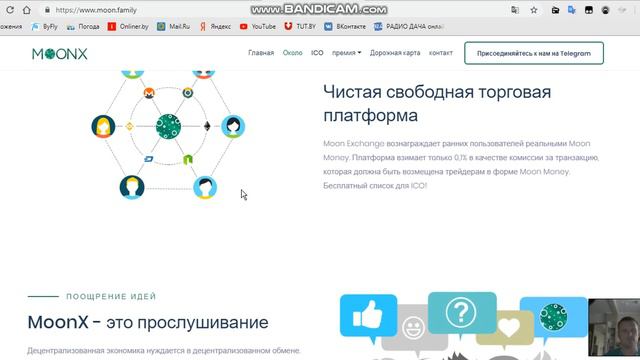Go to контакт menu item
640x360 pixels.
pyautogui.click(x=440, y=53)
